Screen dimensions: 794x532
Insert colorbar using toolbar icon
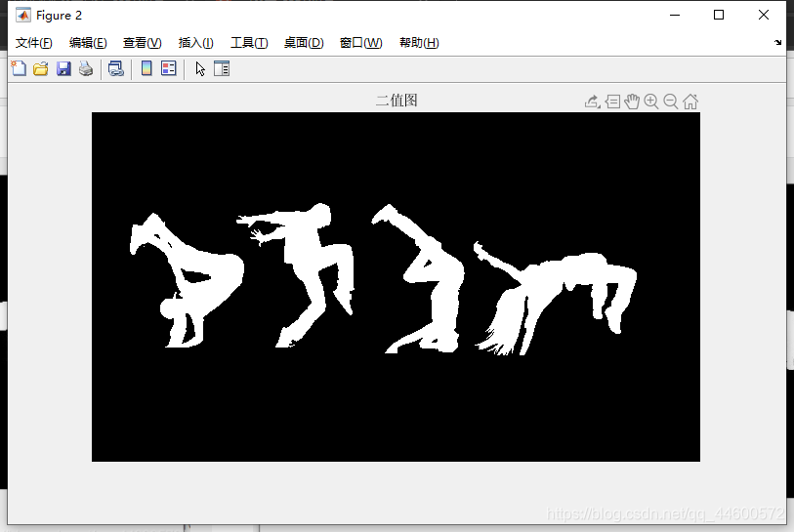pyautogui.click(x=146, y=68)
